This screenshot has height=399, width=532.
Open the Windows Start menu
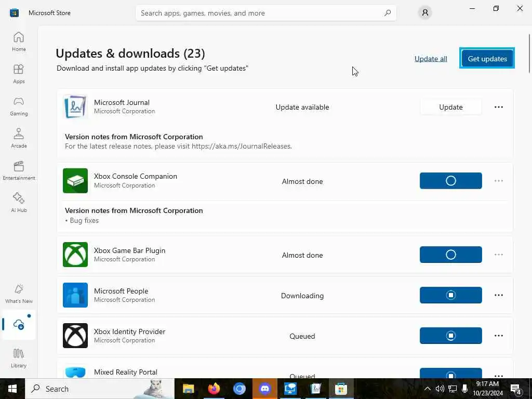12,389
